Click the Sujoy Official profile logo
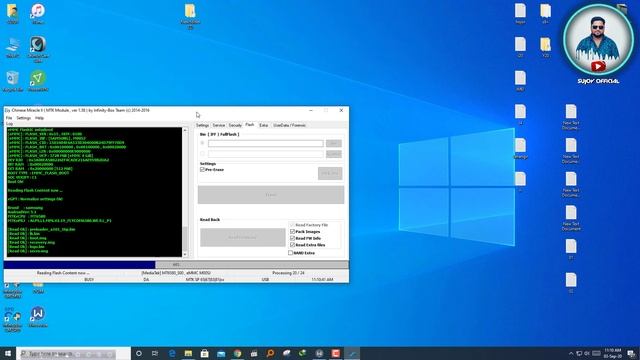 (598, 40)
